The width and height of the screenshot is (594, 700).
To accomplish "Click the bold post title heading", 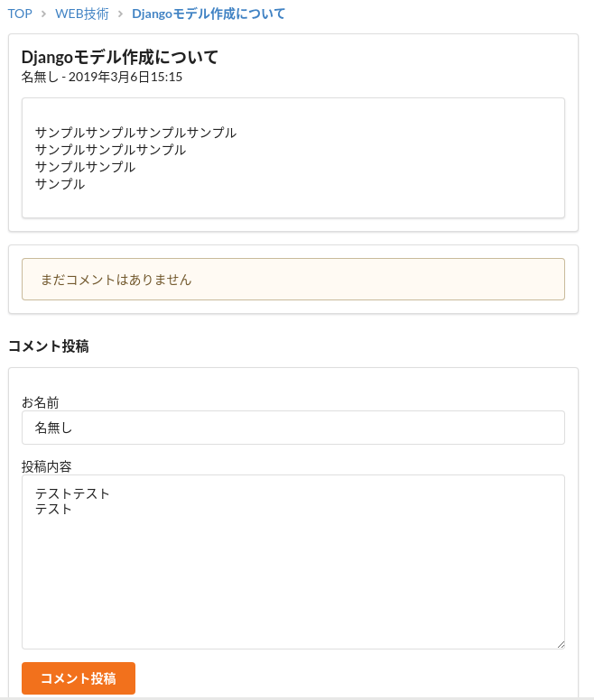I will coord(120,58).
